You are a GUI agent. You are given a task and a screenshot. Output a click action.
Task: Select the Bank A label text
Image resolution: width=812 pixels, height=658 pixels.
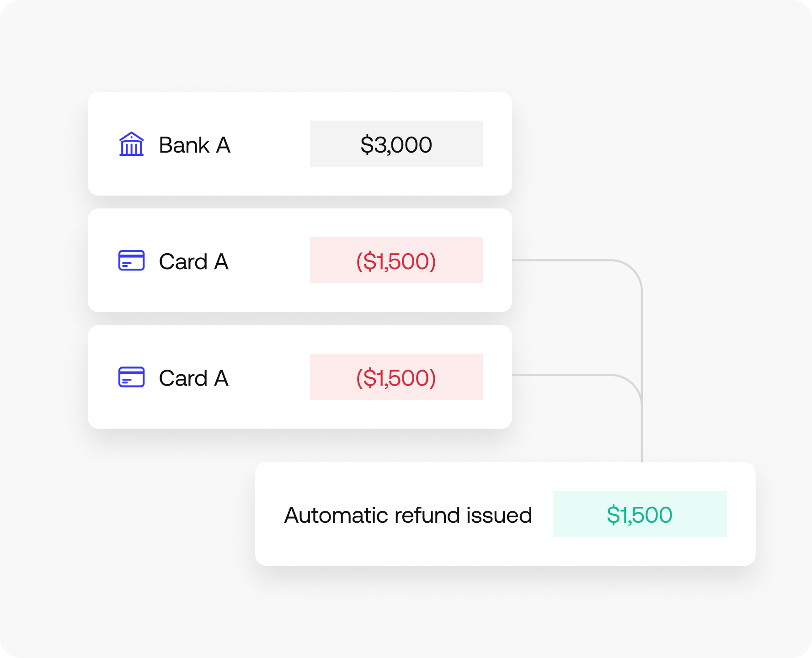pos(194,145)
